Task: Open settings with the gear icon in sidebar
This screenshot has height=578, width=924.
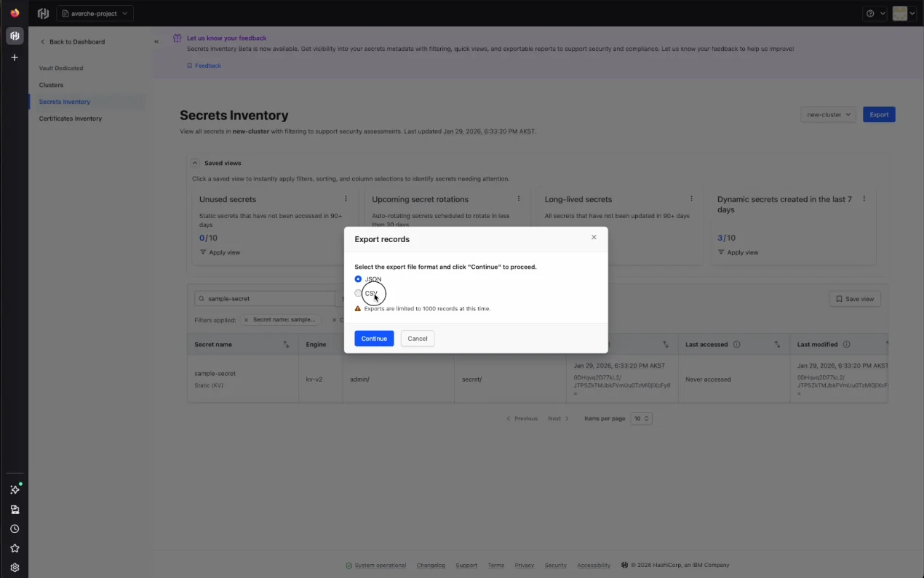Action: pyautogui.click(x=15, y=567)
